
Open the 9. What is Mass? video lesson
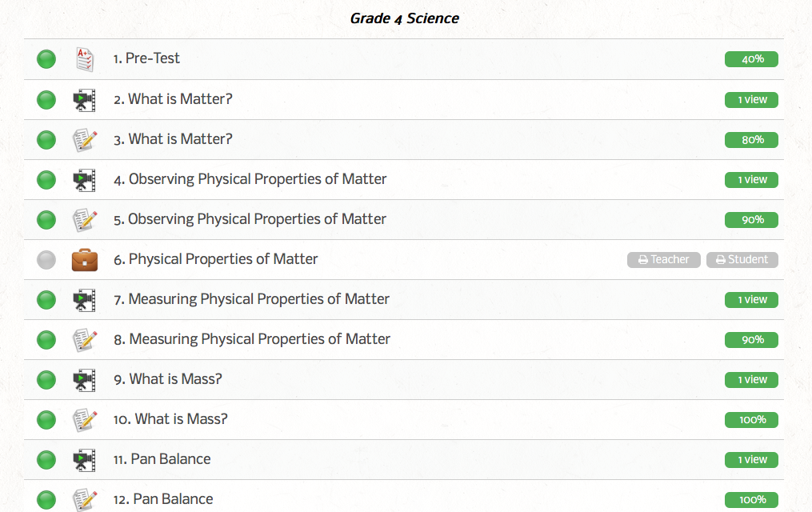167,379
